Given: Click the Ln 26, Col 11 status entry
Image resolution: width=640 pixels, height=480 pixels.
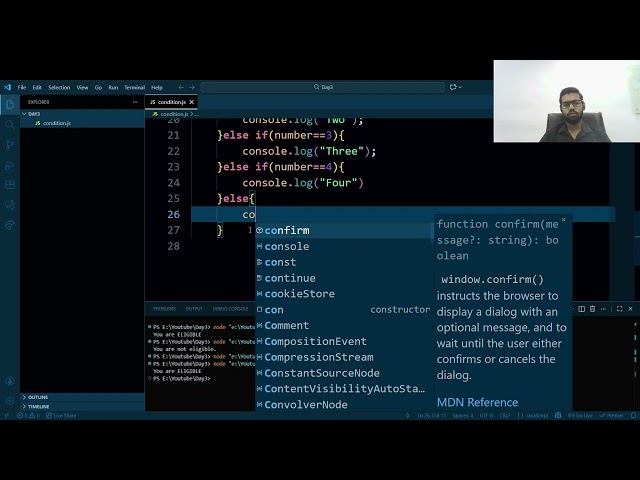Looking at the screenshot, I should [432, 416].
